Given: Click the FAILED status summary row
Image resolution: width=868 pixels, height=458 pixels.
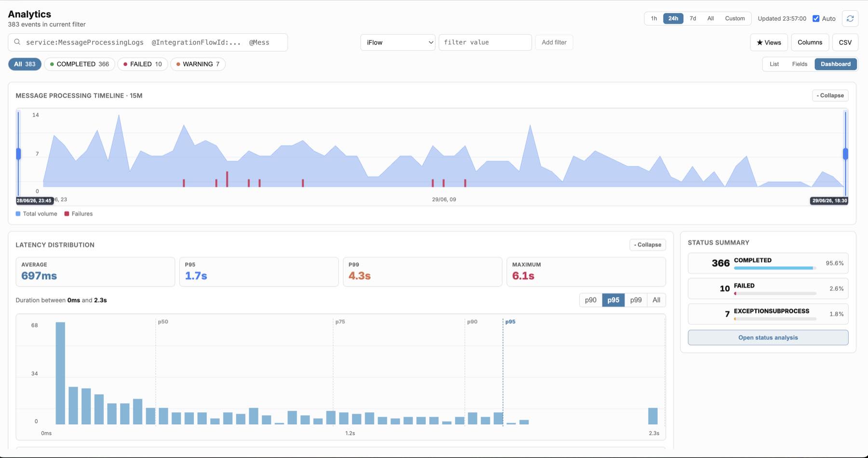Looking at the screenshot, I should (768, 289).
